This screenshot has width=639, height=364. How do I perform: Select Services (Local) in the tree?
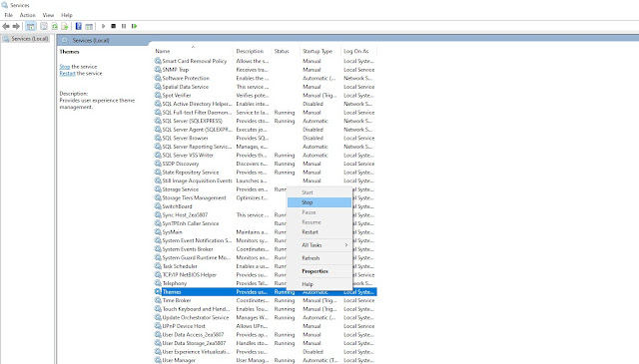pos(26,39)
